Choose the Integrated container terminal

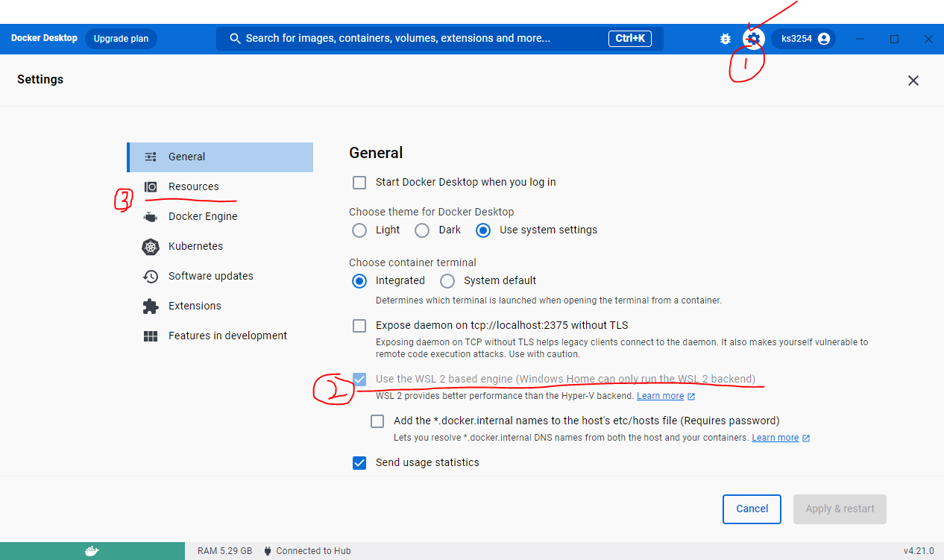359,280
